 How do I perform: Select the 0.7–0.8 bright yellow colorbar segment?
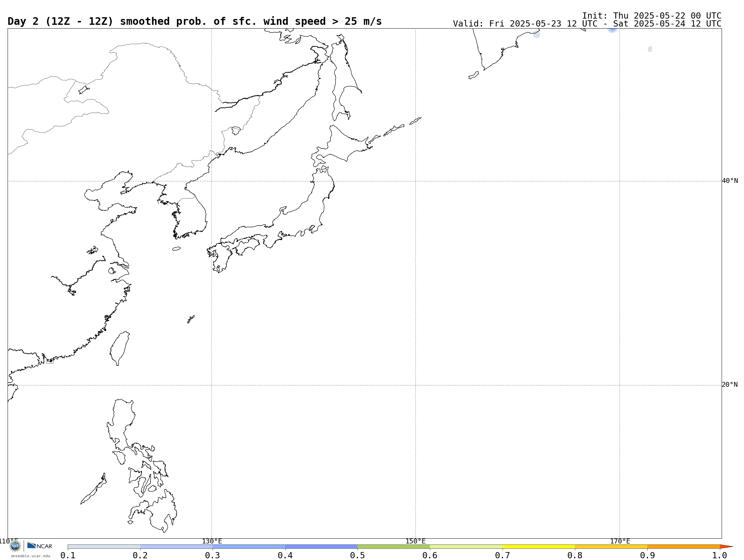(539, 547)
